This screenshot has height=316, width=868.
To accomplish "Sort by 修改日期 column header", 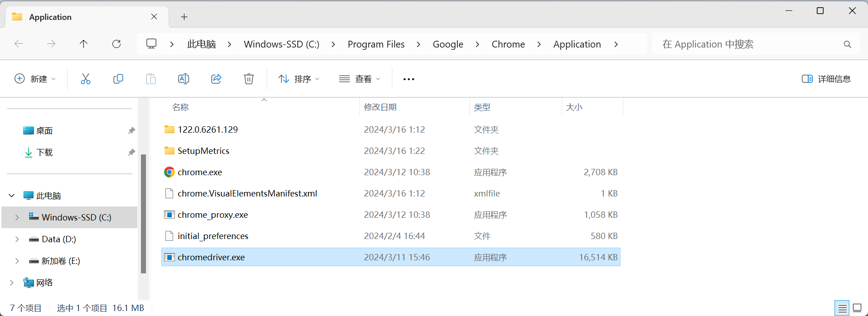I will coord(380,107).
